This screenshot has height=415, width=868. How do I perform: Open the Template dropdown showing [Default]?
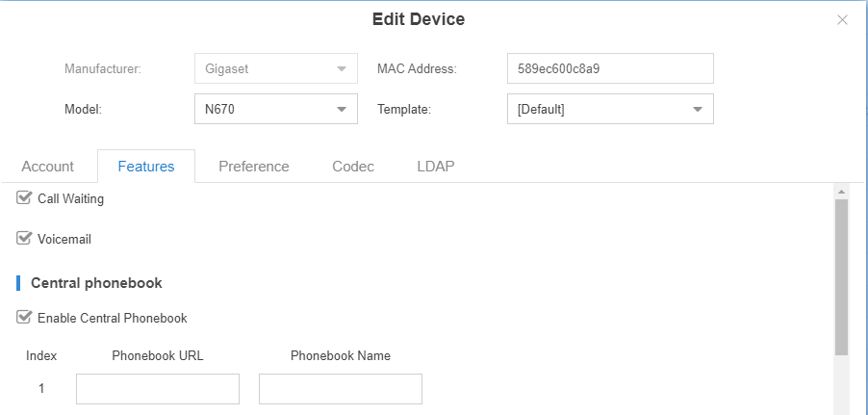tap(610, 109)
